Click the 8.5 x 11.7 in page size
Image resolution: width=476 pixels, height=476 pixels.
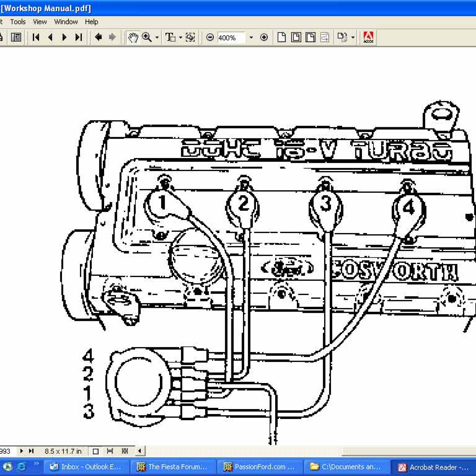[x=63, y=451]
